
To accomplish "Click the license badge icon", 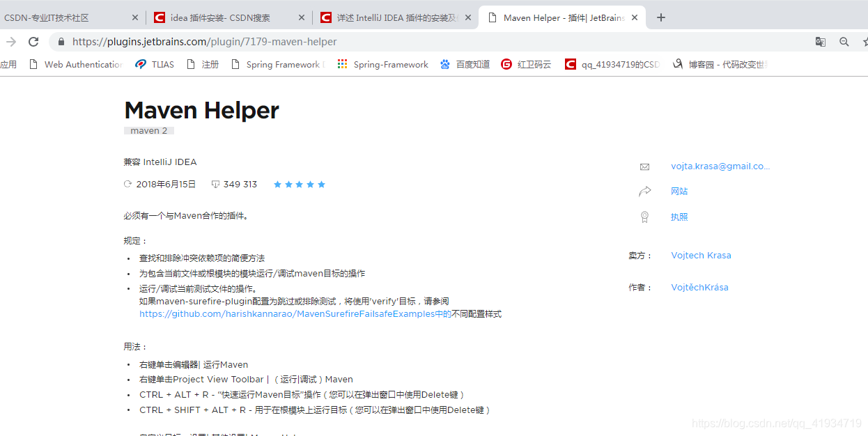I will 644,217.
